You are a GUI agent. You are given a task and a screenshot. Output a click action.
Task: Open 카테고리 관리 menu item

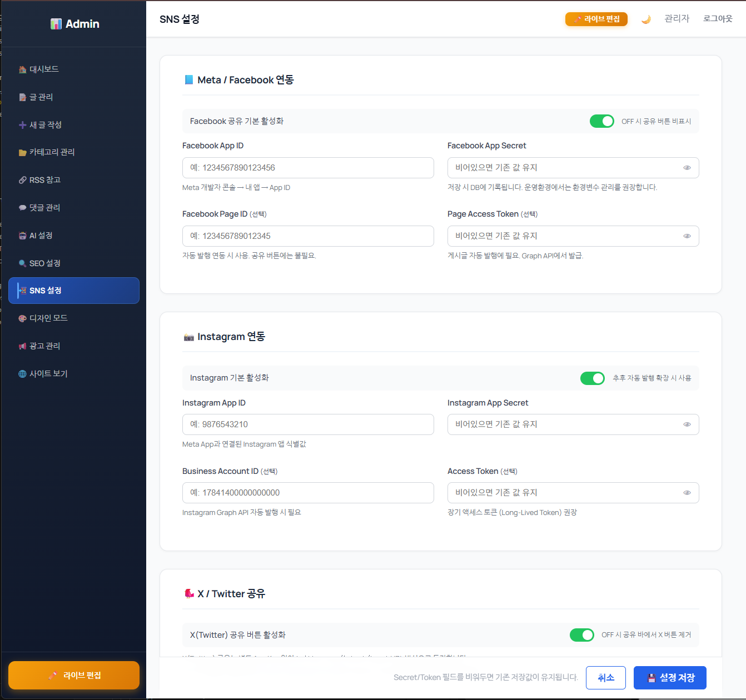click(x=52, y=152)
